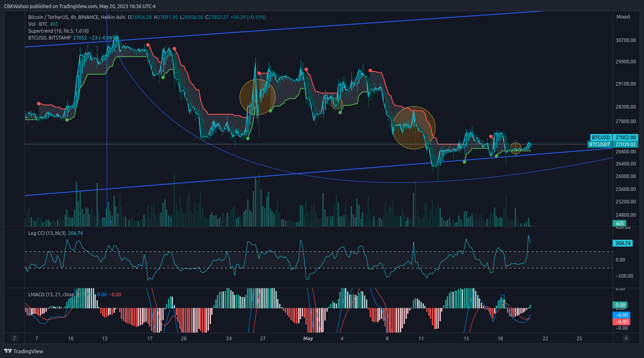The height and width of the screenshot is (358, 644).
Task: Click the green 0.00 LMACD histogram tag
Action: coord(620,305)
